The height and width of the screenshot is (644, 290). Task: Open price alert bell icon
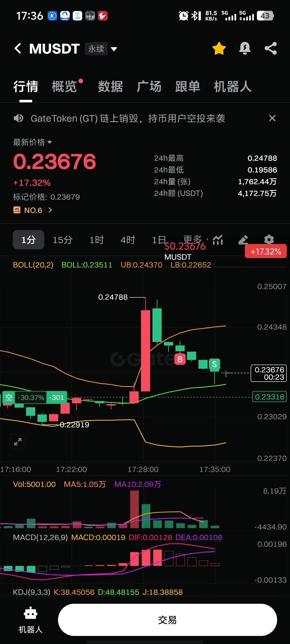(245, 48)
